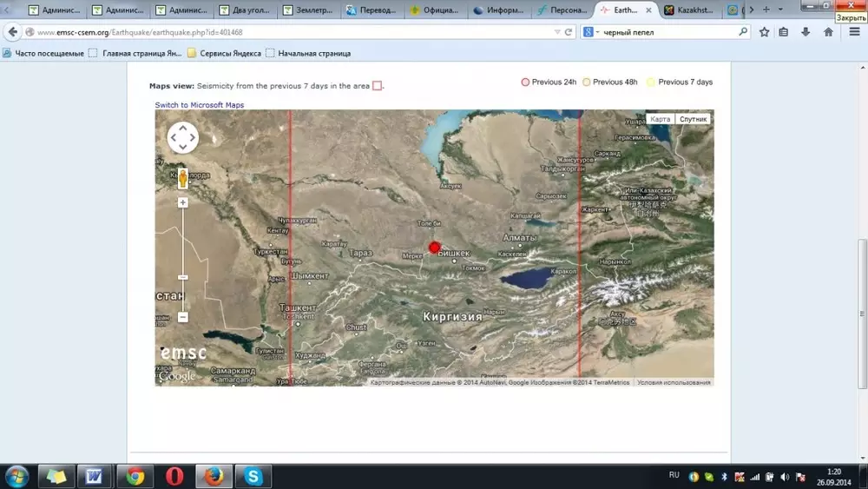Open Skype from the Windows taskbar
The width and height of the screenshot is (868, 489).
(253, 476)
